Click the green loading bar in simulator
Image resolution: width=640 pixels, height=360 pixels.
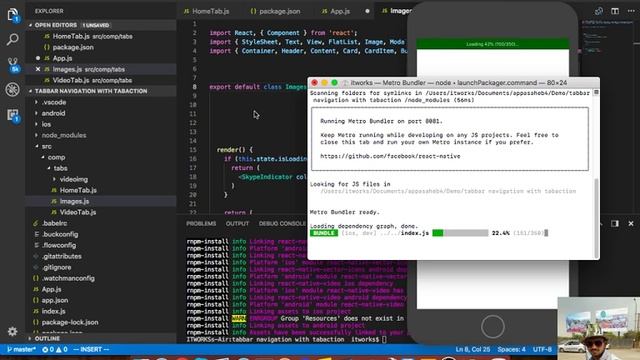492,44
